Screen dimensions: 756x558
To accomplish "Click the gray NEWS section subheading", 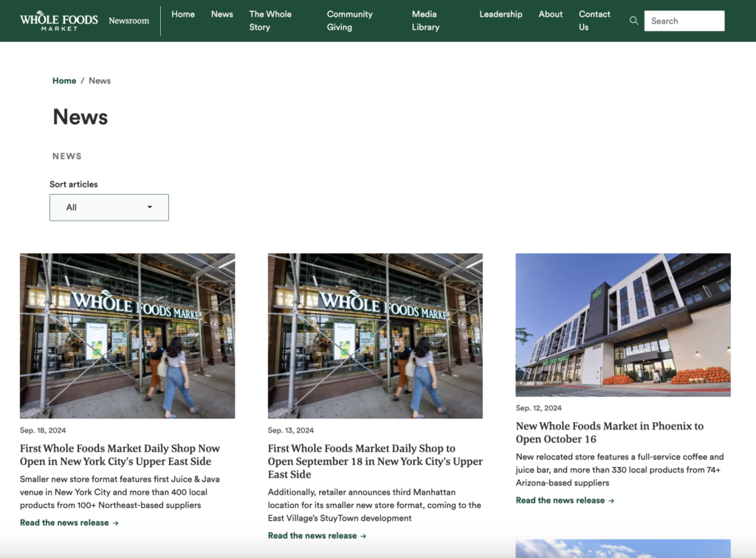I will click(x=67, y=156).
